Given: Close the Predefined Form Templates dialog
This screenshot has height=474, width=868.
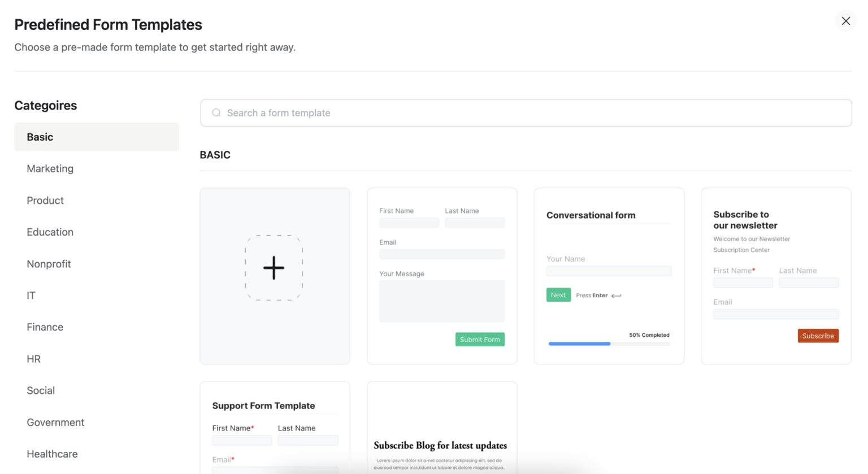Looking at the screenshot, I should [x=845, y=21].
